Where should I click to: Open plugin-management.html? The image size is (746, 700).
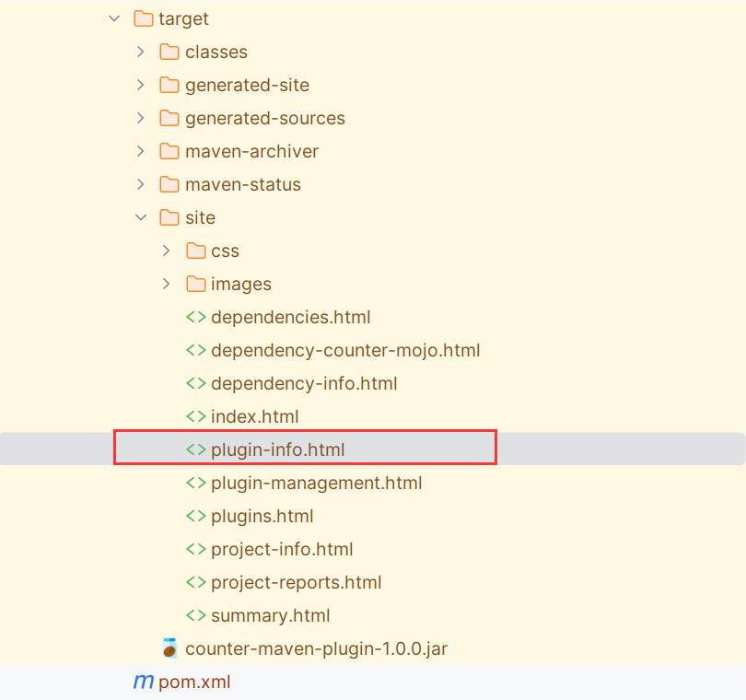click(x=317, y=483)
